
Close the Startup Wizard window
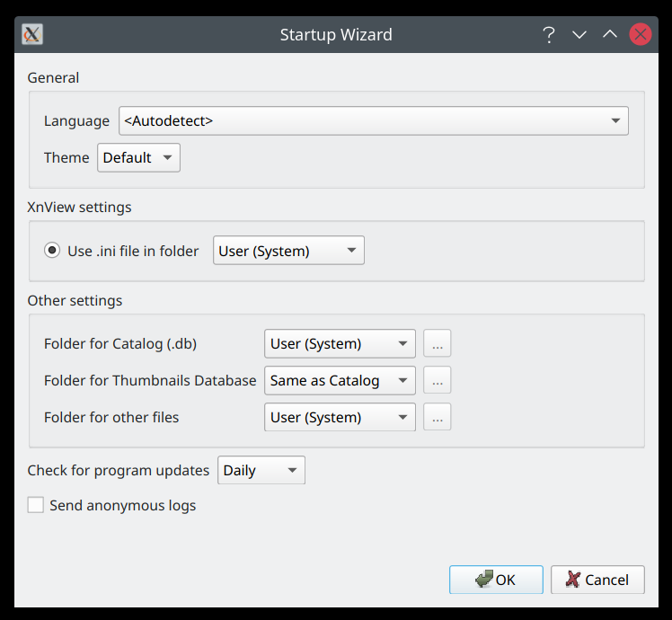pos(641,35)
